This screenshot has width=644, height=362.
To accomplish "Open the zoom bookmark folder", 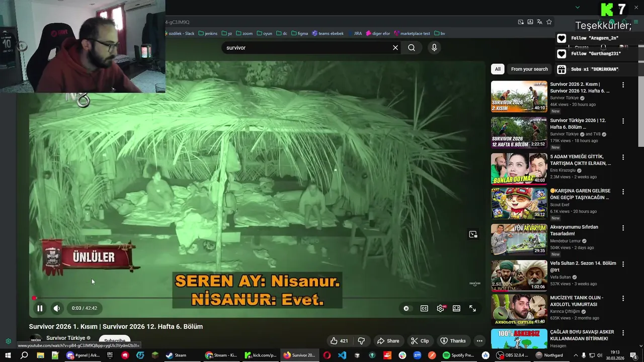I will pos(244,34).
